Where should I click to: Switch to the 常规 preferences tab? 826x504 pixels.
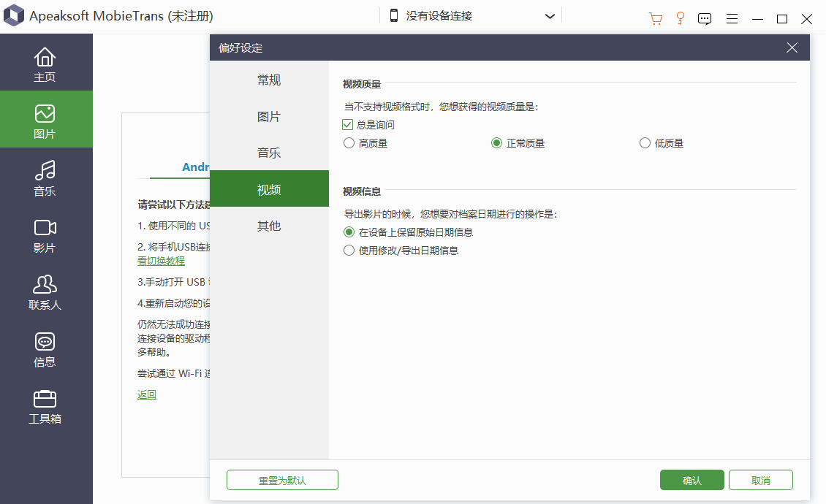point(269,80)
